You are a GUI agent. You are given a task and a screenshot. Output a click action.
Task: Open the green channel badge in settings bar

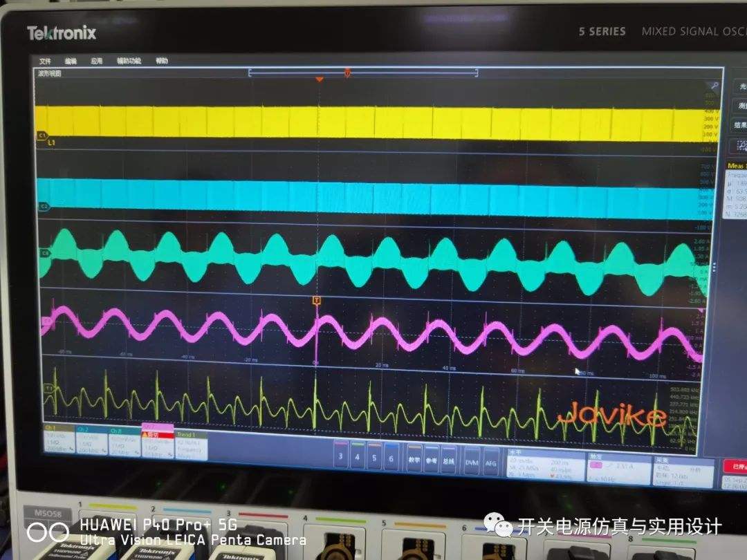124,442
